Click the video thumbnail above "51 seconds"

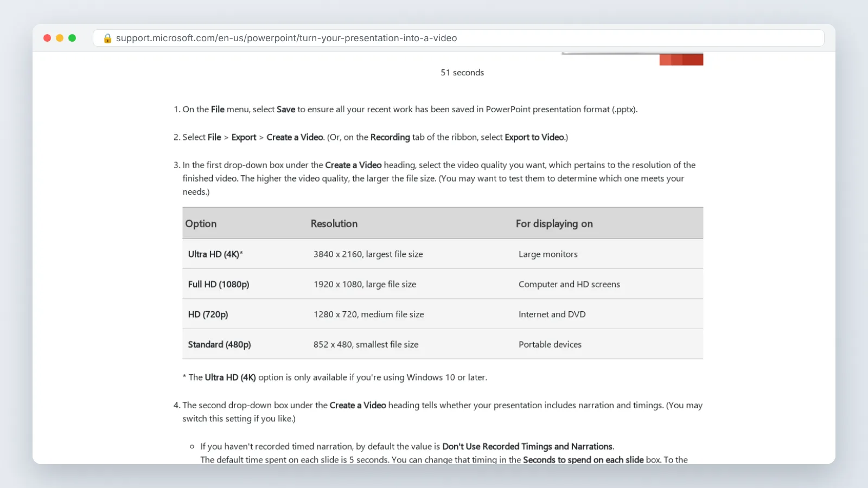(633, 59)
